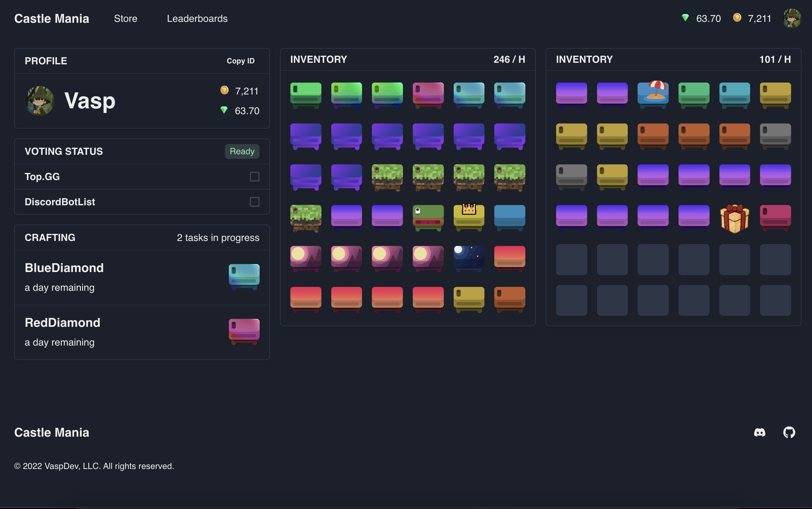
Task: Click the first empty inventory slot
Action: (571, 259)
